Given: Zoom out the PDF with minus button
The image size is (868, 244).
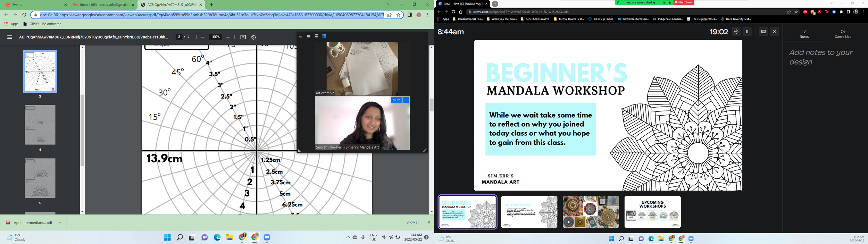Looking at the screenshot, I should 203,37.
